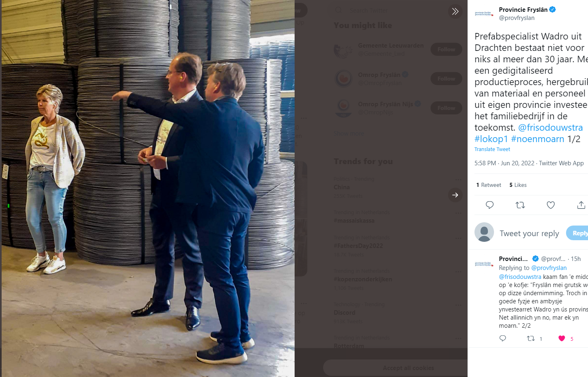The image size is (588, 377).
Task: Retweet the 2/2 reply tweet
Action: pos(531,338)
